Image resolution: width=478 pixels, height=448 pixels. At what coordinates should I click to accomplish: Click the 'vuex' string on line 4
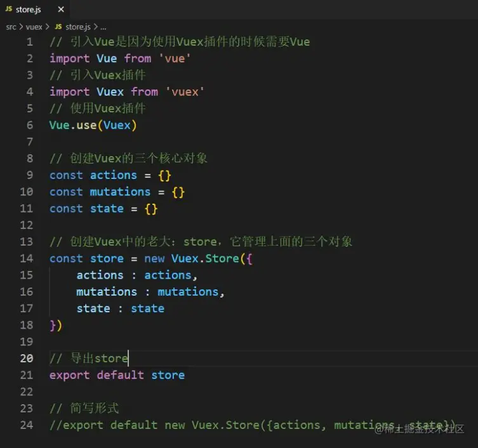185,92
